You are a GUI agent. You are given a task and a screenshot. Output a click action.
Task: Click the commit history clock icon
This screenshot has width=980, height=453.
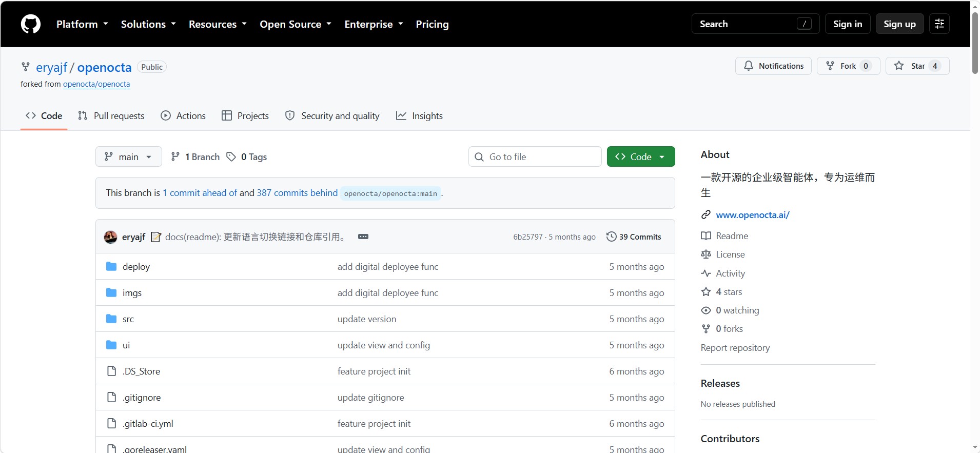pyautogui.click(x=611, y=237)
